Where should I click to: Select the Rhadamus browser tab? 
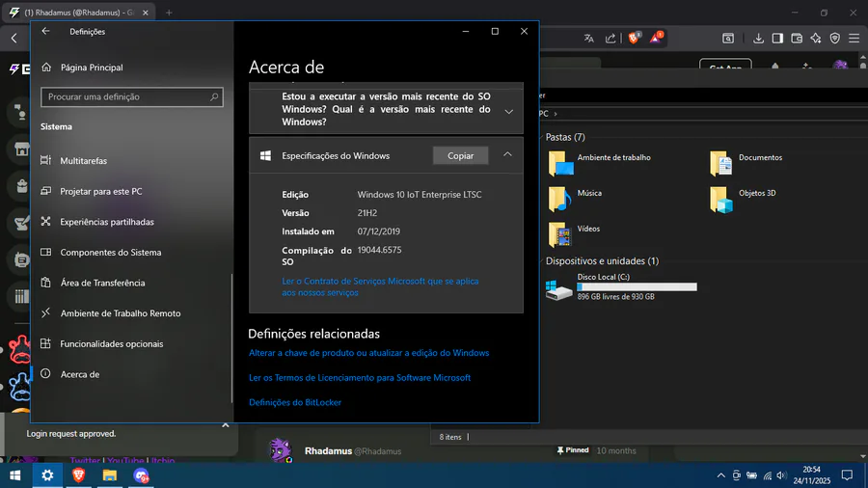(79, 13)
